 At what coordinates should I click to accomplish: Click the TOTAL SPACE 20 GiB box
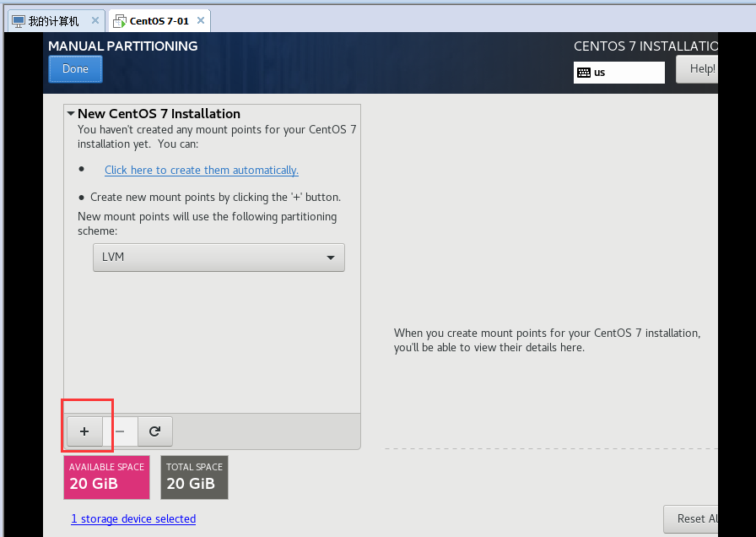pyautogui.click(x=194, y=477)
